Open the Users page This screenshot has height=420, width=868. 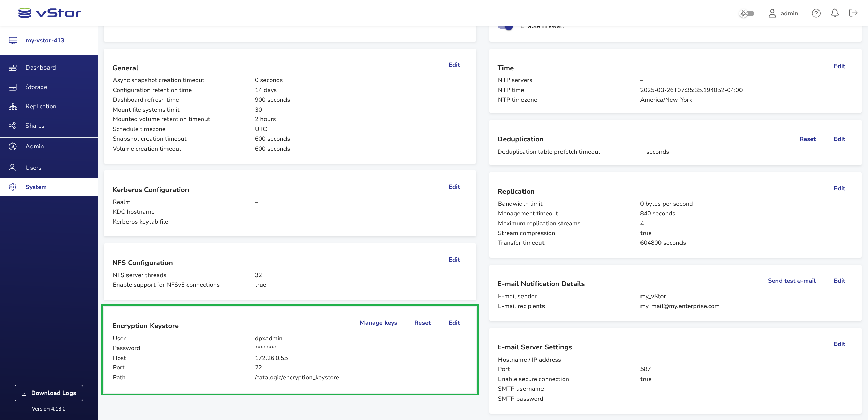coord(33,168)
